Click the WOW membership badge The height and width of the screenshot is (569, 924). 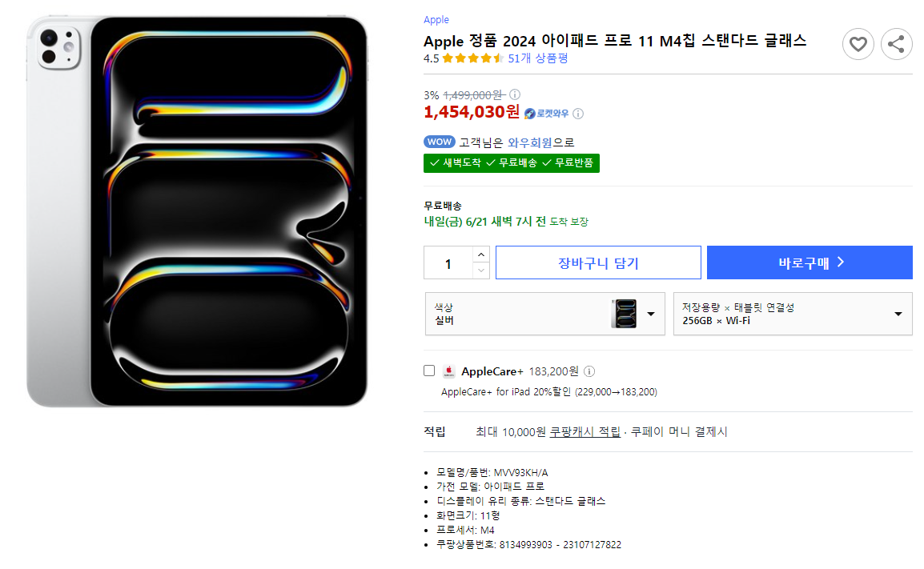click(x=439, y=142)
